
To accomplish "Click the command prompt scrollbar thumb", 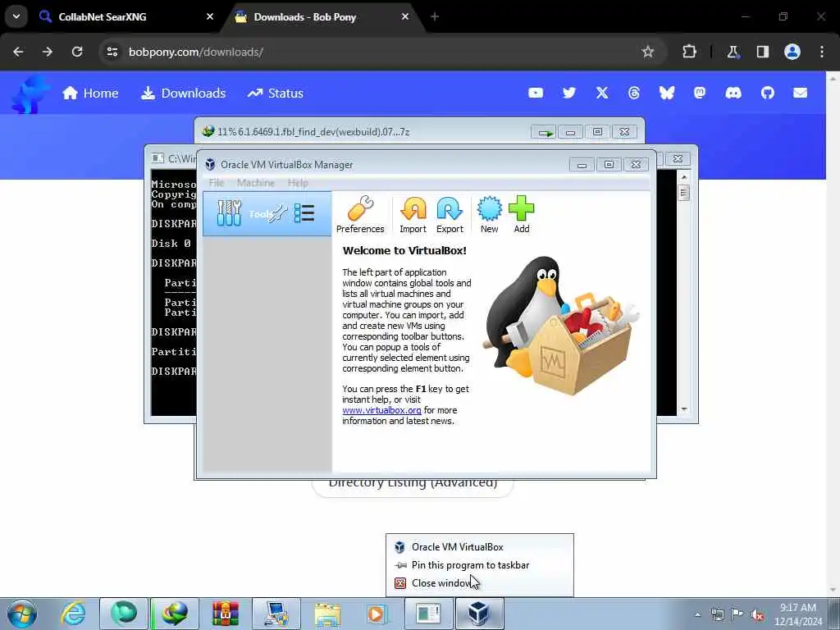I will (683, 193).
